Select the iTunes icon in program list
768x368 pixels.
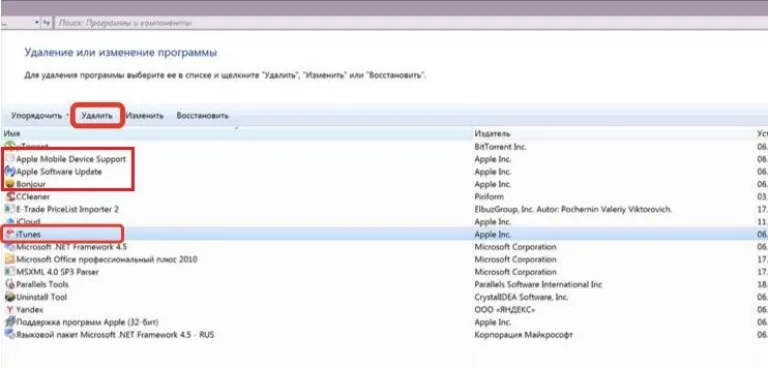click(10, 235)
